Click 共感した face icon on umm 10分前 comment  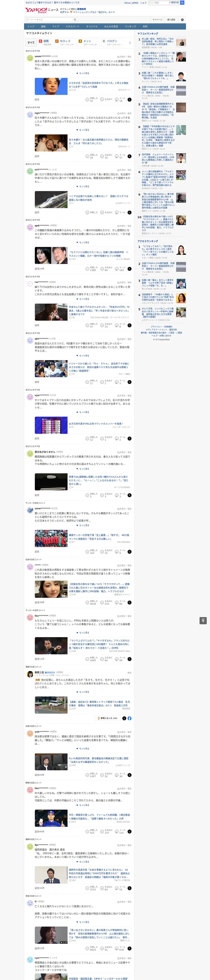87,100
